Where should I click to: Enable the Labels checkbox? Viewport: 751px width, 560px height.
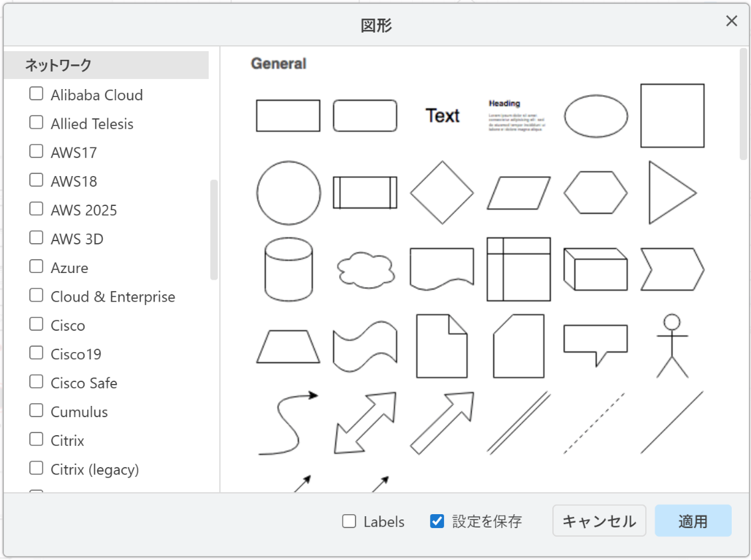(x=349, y=521)
